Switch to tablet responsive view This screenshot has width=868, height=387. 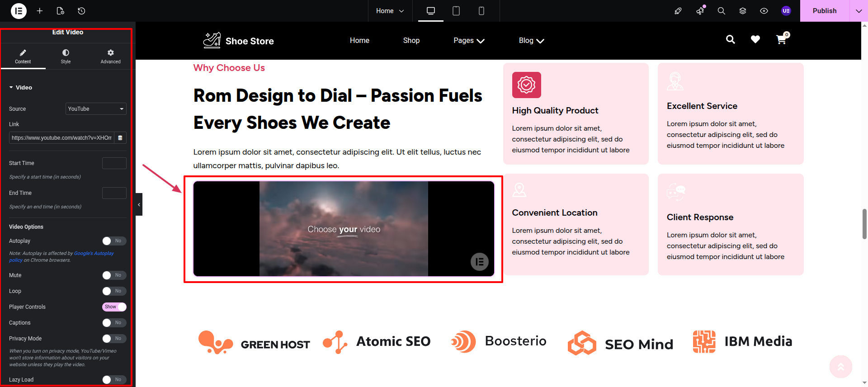coord(456,11)
